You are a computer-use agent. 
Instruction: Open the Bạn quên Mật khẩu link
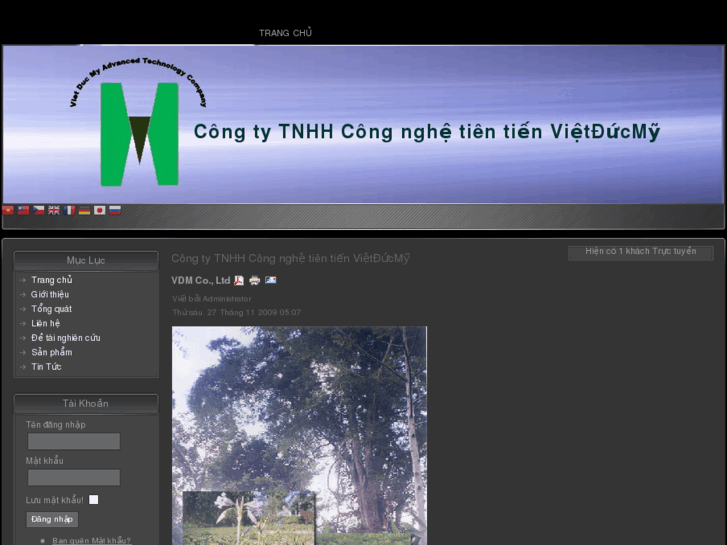(x=91, y=540)
